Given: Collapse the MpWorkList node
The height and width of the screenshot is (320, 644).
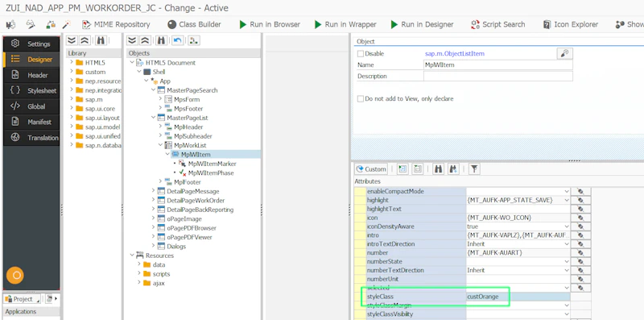Looking at the screenshot, I should (x=160, y=145).
